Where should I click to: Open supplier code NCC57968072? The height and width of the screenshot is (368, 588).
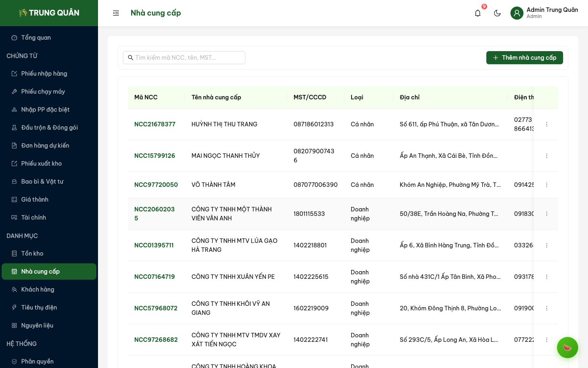[156, 308]
